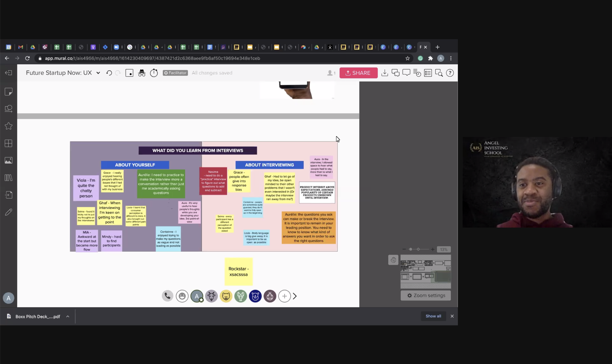The image size is (612, 364).
Task: Open the images tool in left sidebar
Action: (x=9, y=160)
